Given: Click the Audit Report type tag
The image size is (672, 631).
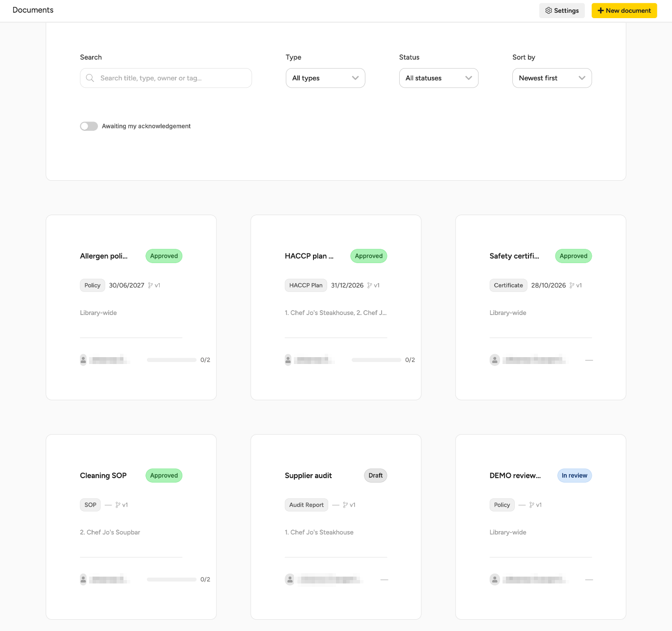Looking at the screenshot, I should [x=306, y=505].
